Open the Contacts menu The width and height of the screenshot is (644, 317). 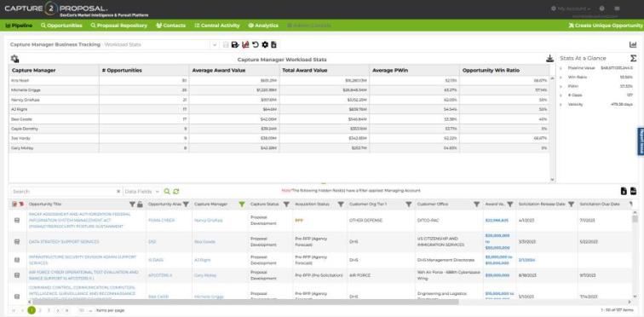(x=171, y=26)
